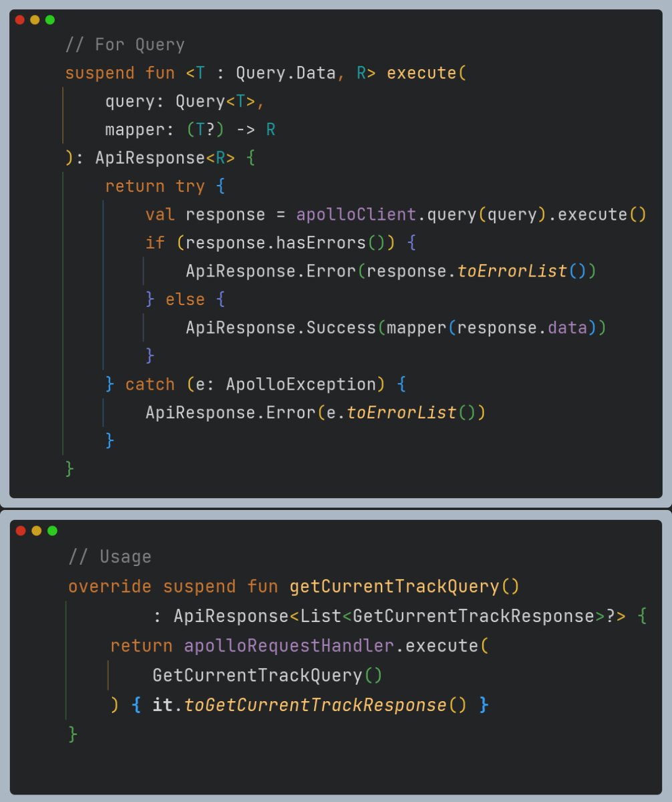Click "Query.Data" in the generic type bound

[x=285, y=74]
